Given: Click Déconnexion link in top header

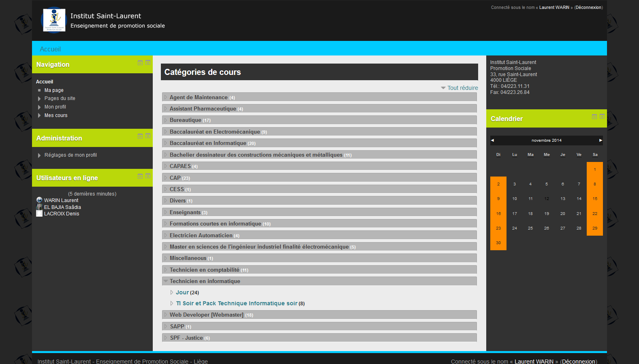Looking at the screenshot, I should (x=588, y=7).
